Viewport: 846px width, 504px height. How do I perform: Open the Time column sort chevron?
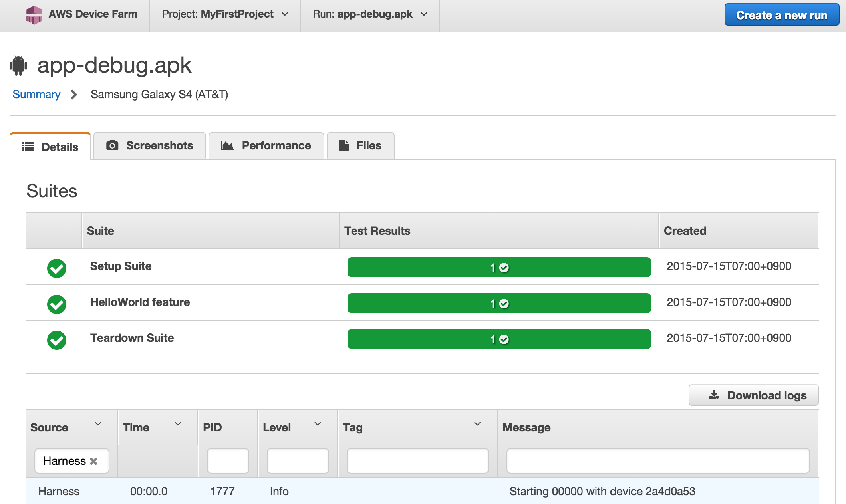178,424
